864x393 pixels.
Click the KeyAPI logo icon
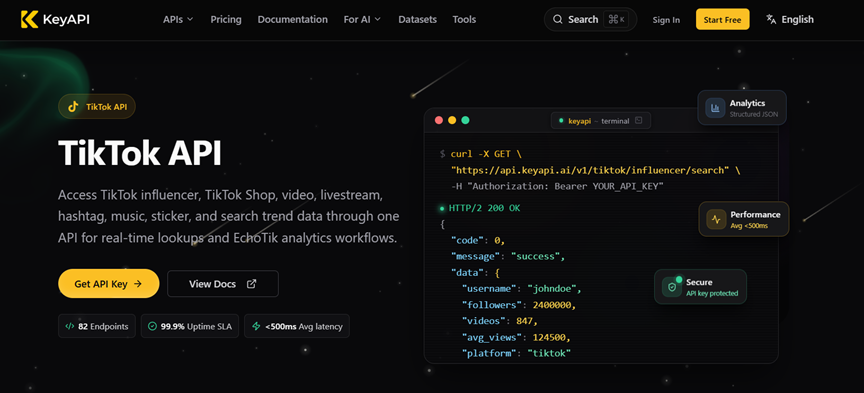29,19
